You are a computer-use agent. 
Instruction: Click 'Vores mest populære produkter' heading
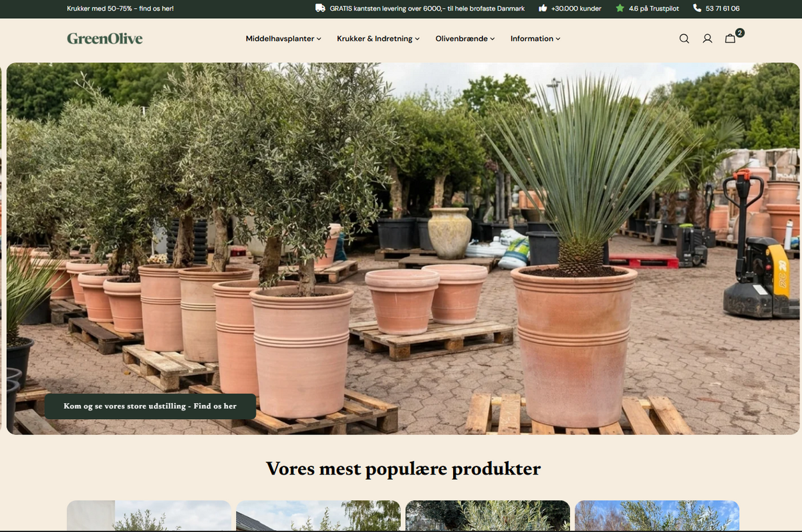pyautogui.click(x=403, y=469)
